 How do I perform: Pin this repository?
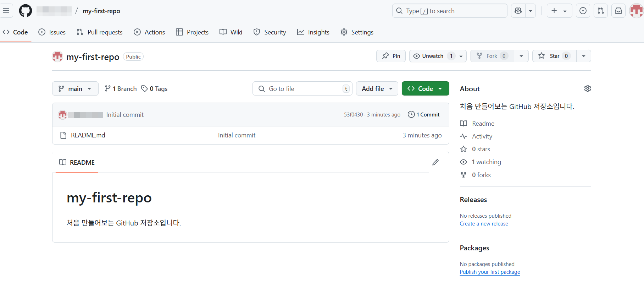[391, 56]
